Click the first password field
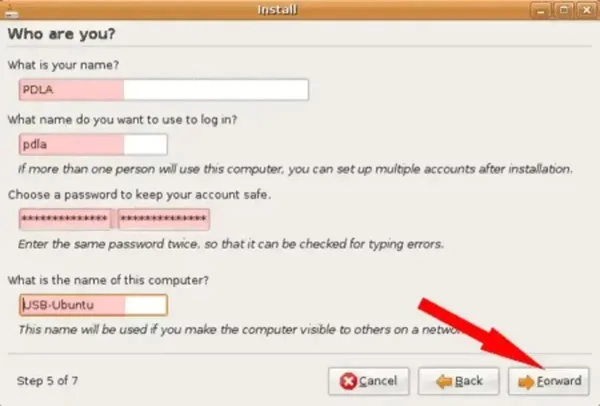This screenshot has height=406, width=600. [65, 219]
